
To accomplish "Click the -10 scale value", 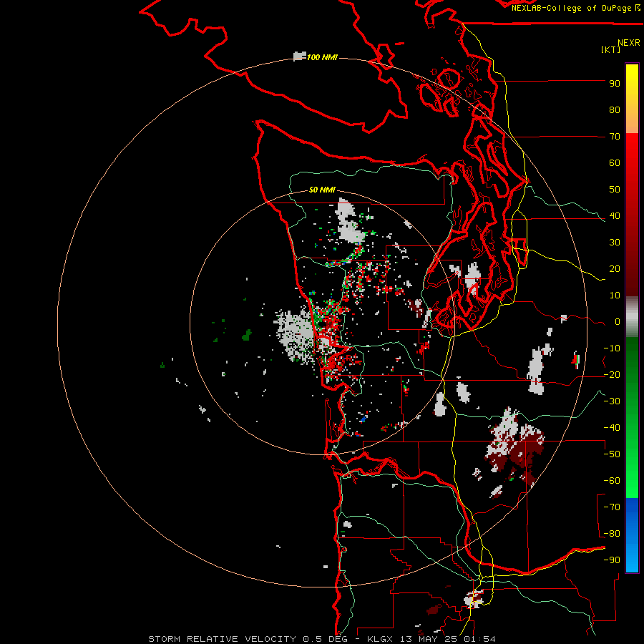I will click(612, 348).
